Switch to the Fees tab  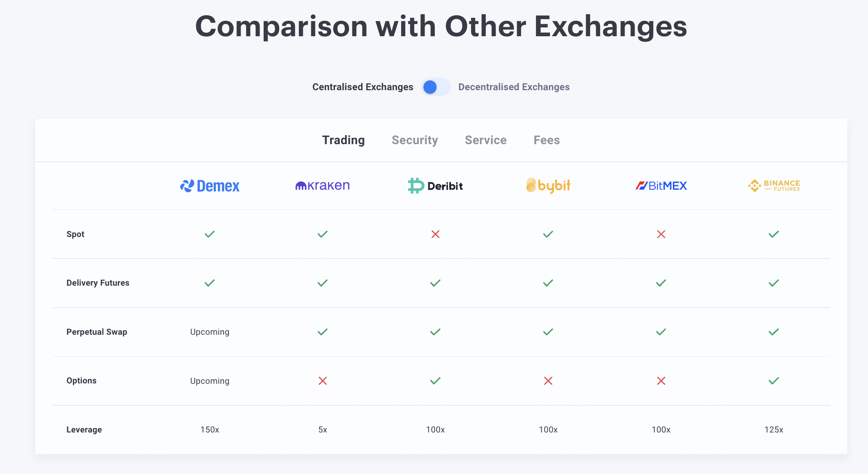point(547,140)
